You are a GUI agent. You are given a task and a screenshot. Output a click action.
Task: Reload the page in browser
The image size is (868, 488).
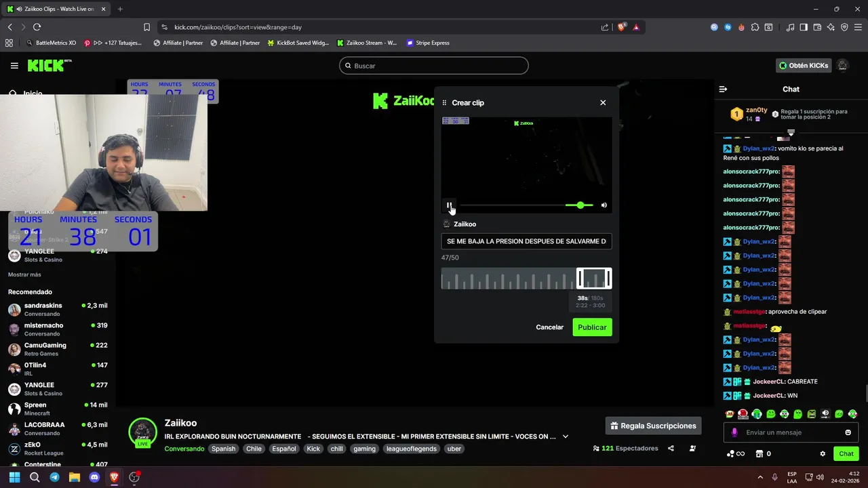coord(37,27)
